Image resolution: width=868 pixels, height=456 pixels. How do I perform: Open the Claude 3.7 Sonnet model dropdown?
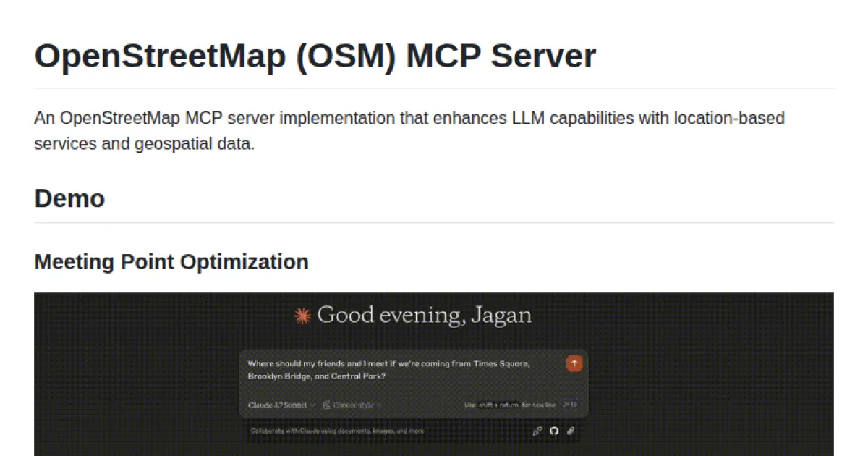click(x=278, y=405)
